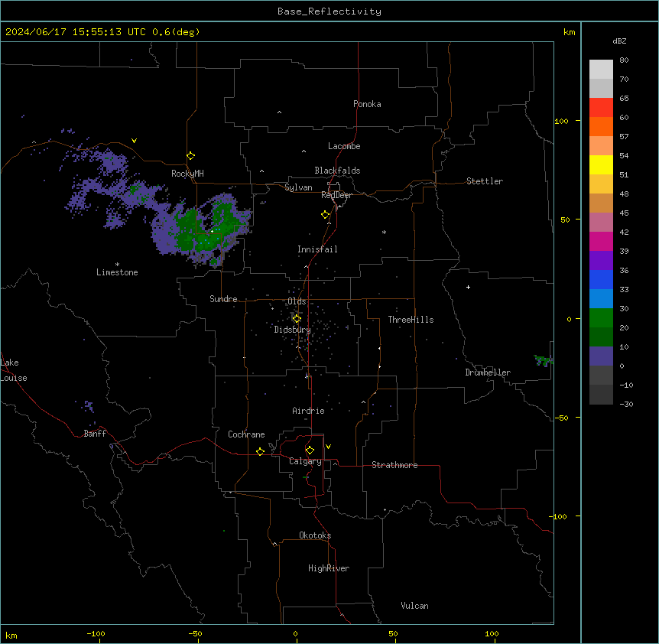Select the white plus marker north of Drumheller

click(x=468, y=287)
